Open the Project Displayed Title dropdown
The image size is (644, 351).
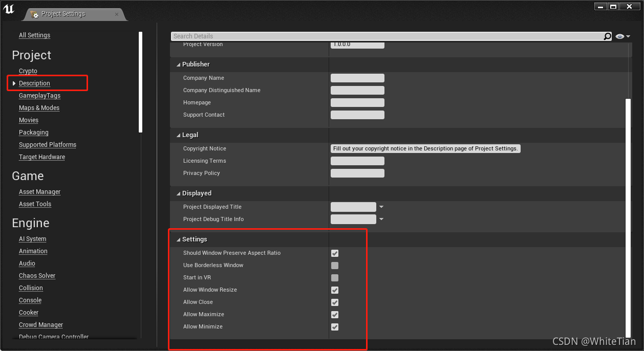click(x=381, y=207)
